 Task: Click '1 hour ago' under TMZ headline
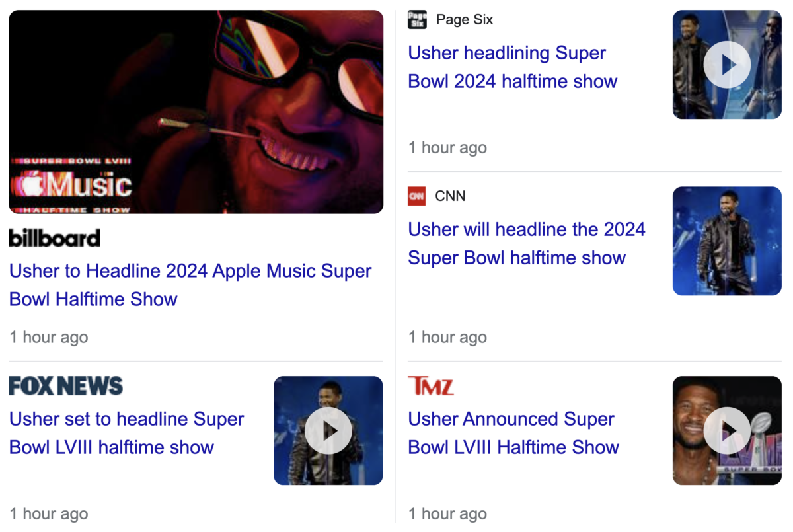click(x=447, y=513)
